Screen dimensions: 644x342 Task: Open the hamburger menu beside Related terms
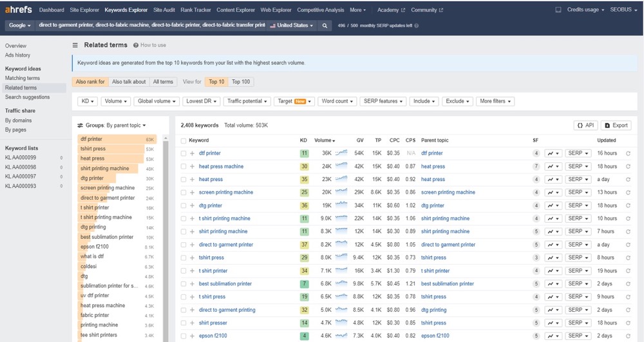[x=75, y=45]
